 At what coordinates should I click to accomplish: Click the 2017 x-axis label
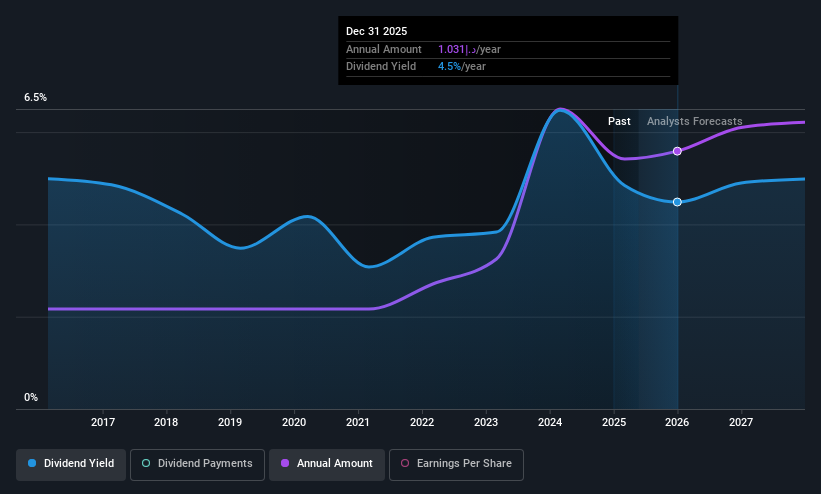[x=103, y=422]
